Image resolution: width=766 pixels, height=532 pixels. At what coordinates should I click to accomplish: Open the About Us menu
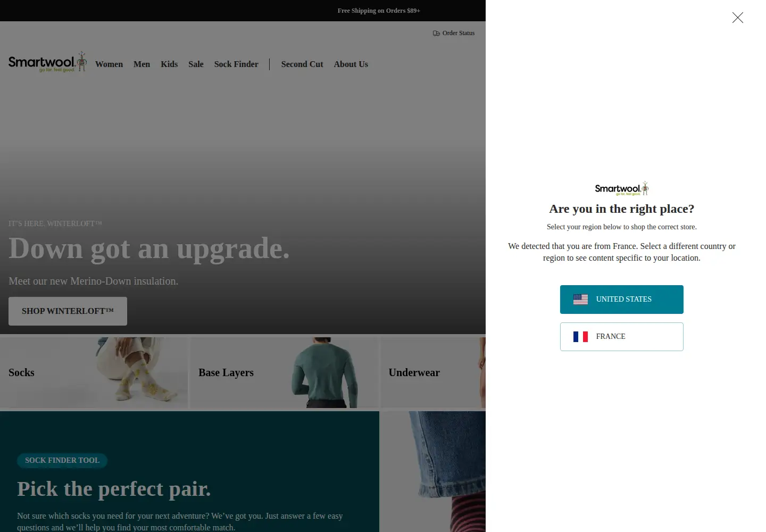351,64
